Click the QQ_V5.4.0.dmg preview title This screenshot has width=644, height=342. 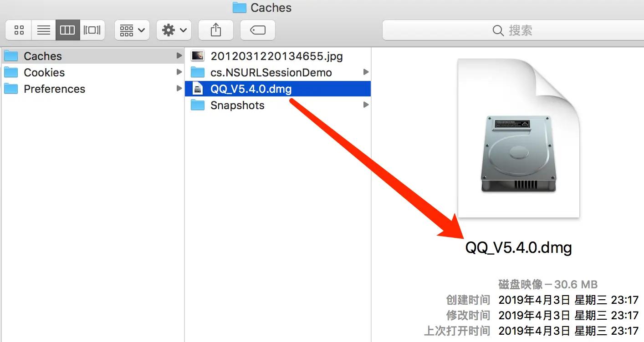(518, 248)
